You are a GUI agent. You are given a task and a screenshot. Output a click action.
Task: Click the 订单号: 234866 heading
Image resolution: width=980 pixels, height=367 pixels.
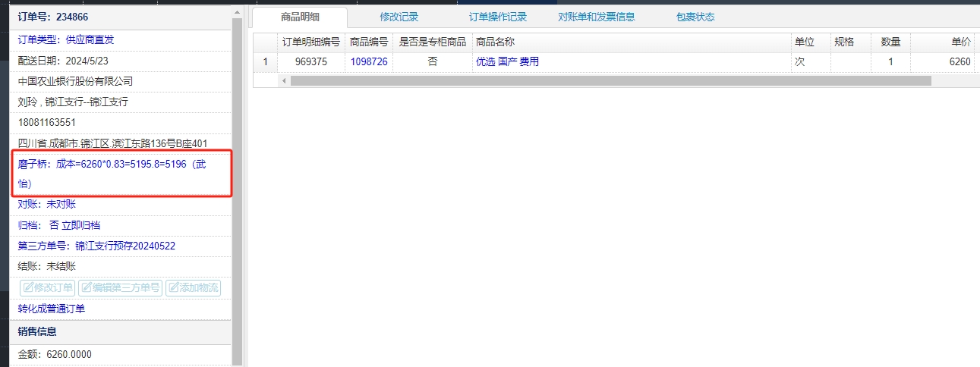[53, 17]
